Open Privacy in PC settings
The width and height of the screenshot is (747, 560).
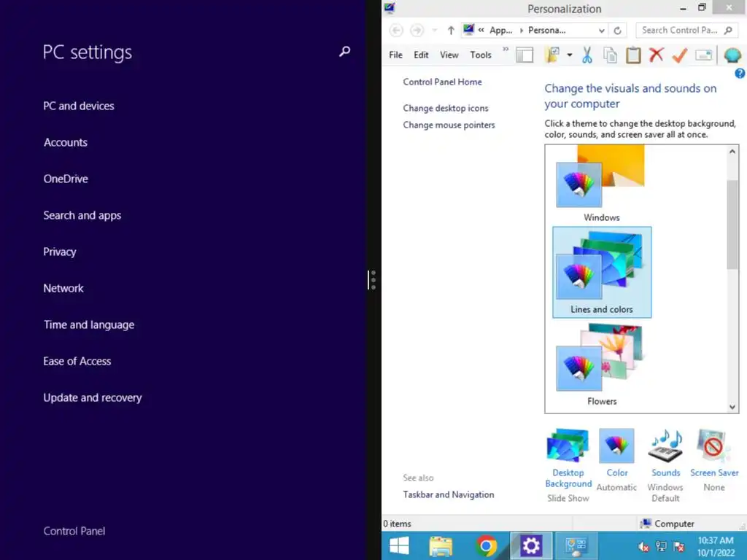pos(60,252)
